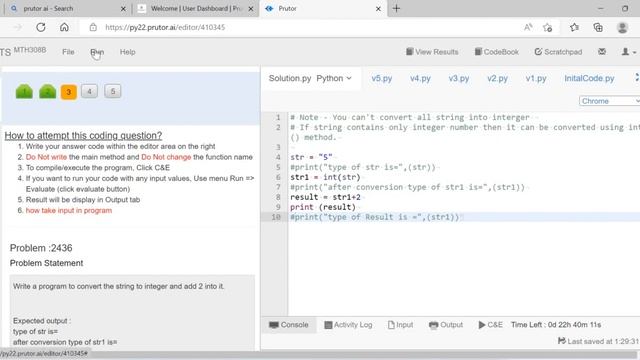Open the Output panel
This screenshot has width=640, height=360.
446,325
